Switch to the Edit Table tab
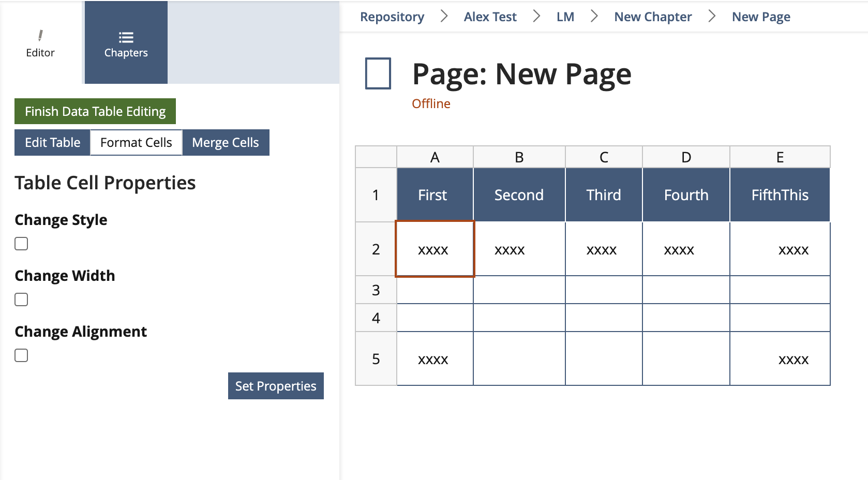 (x=52, y=142)
